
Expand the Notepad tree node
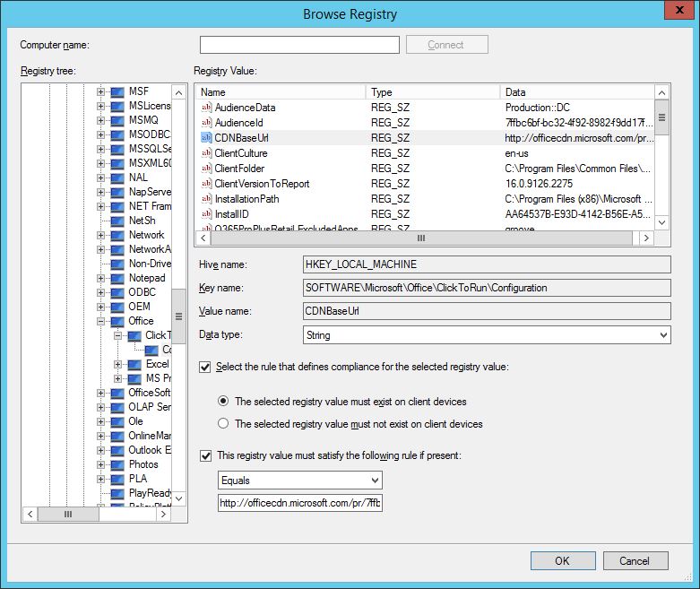click(101, 278)
